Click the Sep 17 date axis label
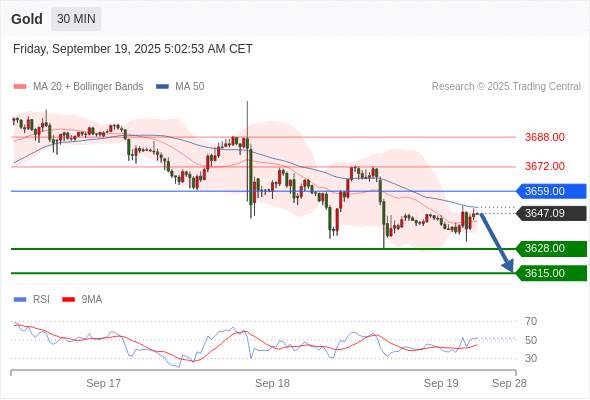Image resolution: width=590 pixels, height=400 pixels. (103, 383)
